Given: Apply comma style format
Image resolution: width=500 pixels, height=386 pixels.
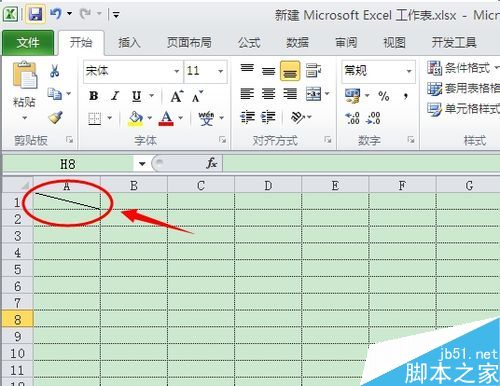Looking at the screenshot, I should 405,96.
